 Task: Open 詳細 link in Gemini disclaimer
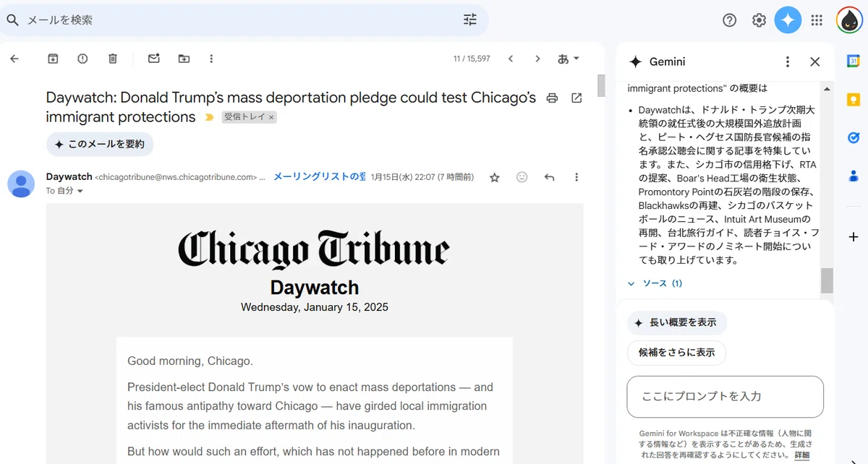pyautogui.click(x=802, y=455)
